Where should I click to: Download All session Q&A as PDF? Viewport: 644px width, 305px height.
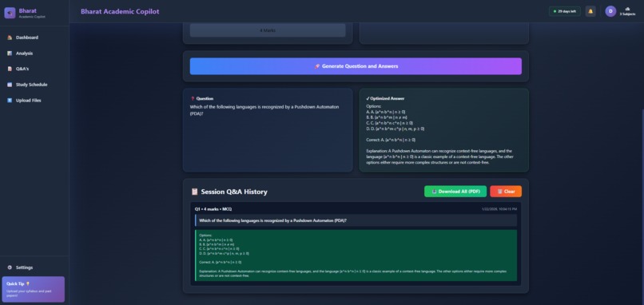(455, 192)
